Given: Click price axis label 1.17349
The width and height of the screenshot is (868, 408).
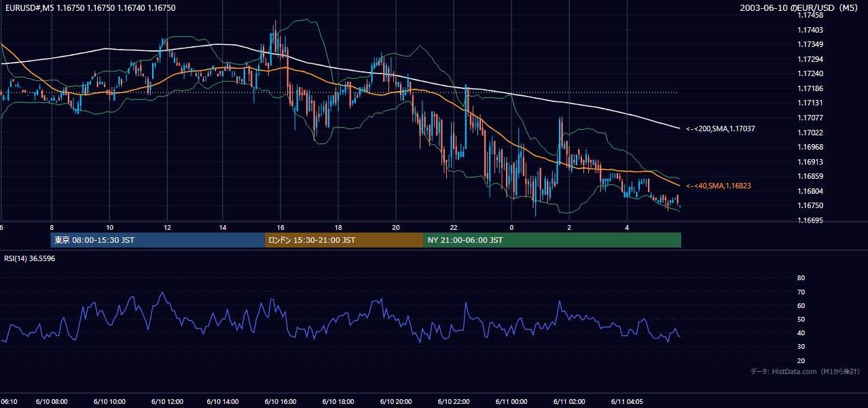Looking at the screenshot, I should click(810, 44).
